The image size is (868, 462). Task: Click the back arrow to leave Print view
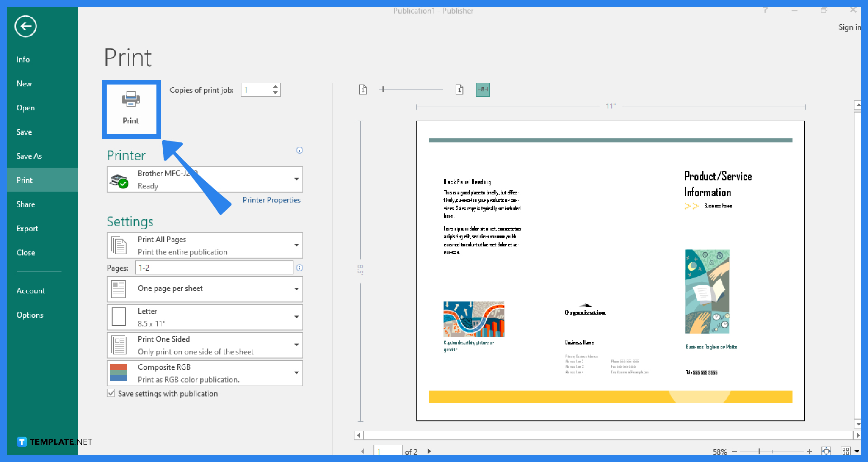pyautogui.click(x=25, y=26)
